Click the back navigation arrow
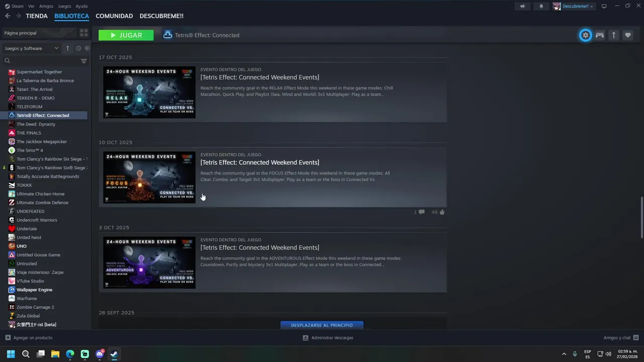The image size is (644, 362). (8, 16)
